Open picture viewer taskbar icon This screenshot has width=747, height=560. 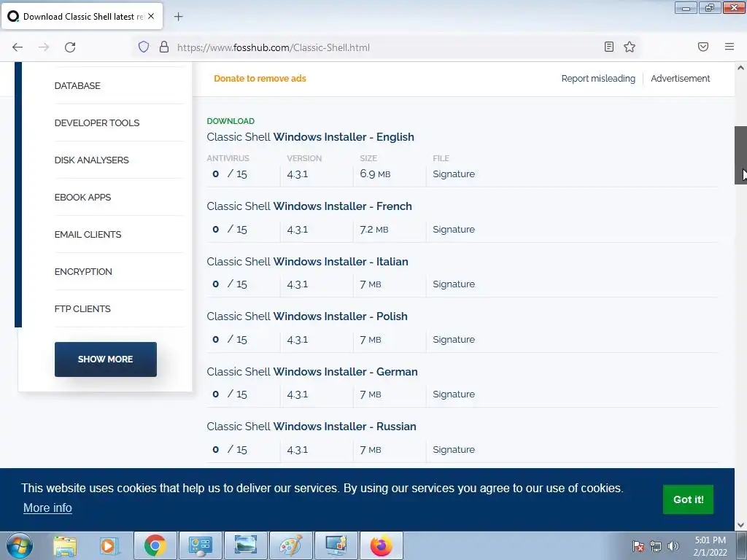point(245,545)
